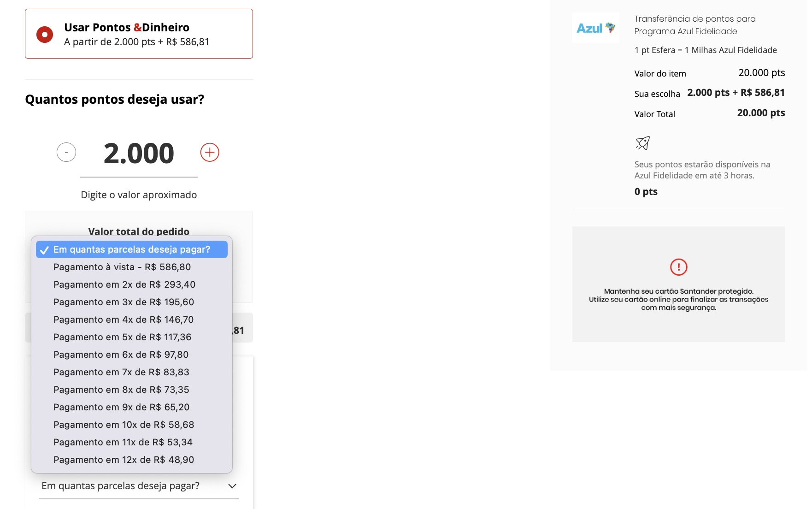Image resolution: width=812 pixels, height=509 pixels.
Task: Select Pagamento em 2x de R$ 293,40
Action: pos(132,284)
